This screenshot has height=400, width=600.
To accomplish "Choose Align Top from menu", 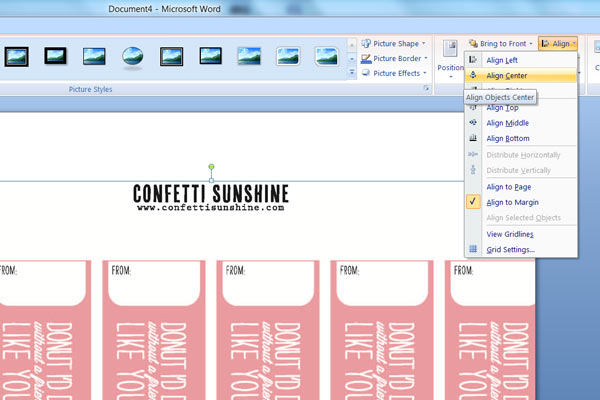I will (x=521, y=108).
